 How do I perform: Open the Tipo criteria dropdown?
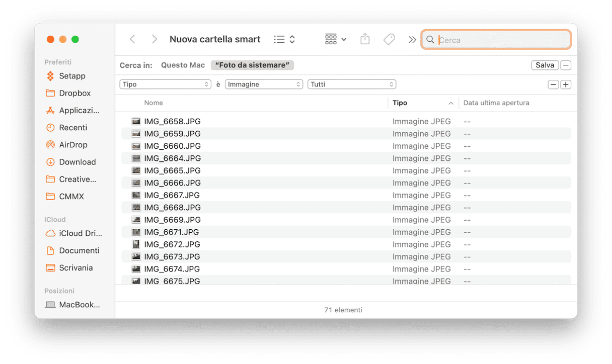coord(165,84)
